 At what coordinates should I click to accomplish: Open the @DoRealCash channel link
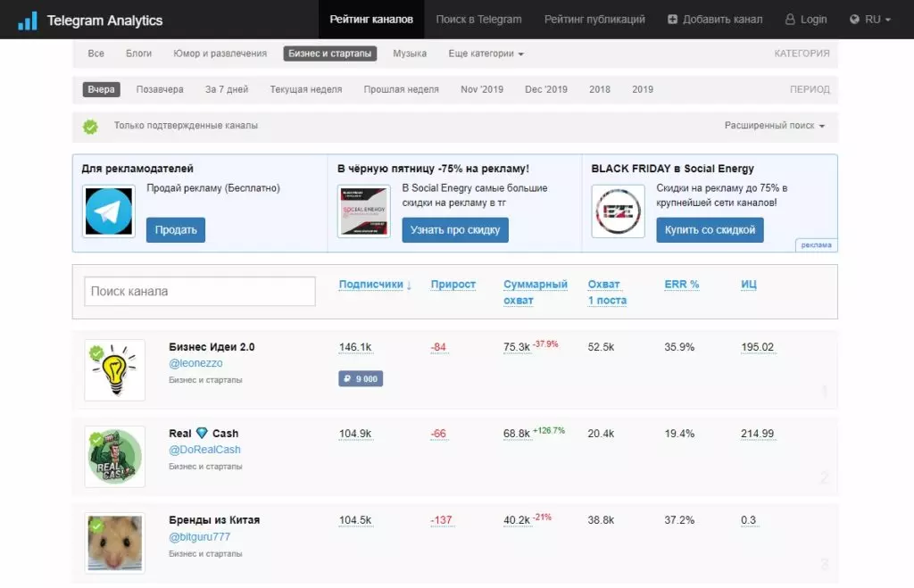point(204,450)
